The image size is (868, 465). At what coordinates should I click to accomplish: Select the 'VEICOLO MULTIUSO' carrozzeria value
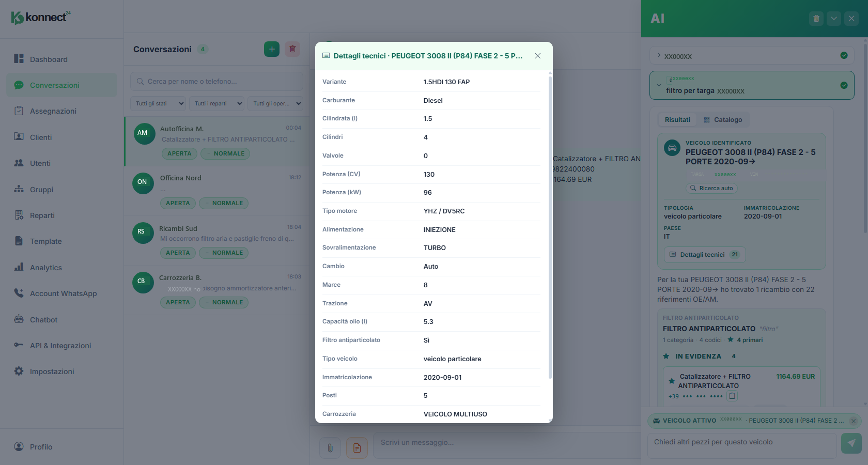click(455, 414)
